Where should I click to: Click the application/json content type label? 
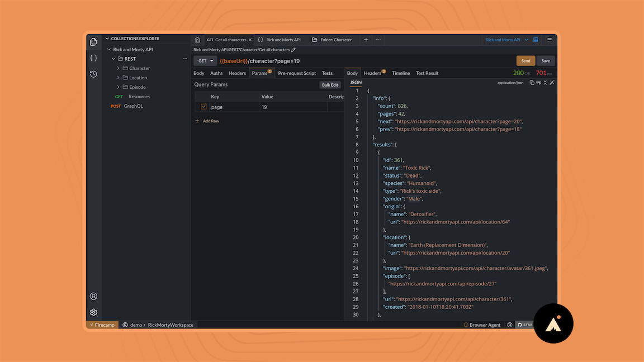510,83
